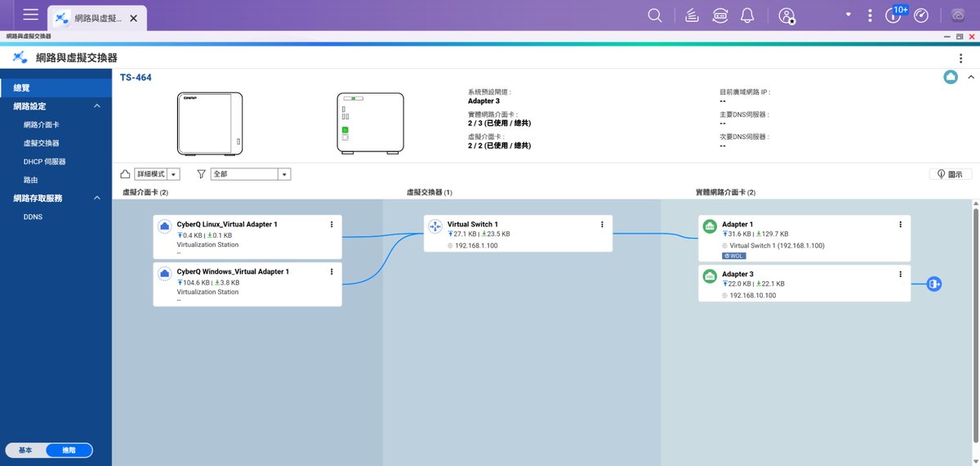The image size is (980, 466).
Task: Click the blue port icon beside Adapter 3
Action: click(x=934, y=284)
